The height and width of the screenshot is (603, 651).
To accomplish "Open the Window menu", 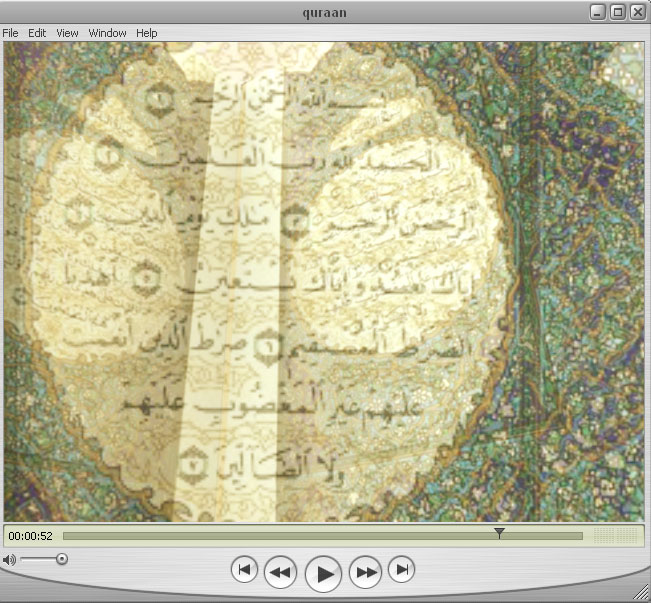I will click(x=108, y=33).
